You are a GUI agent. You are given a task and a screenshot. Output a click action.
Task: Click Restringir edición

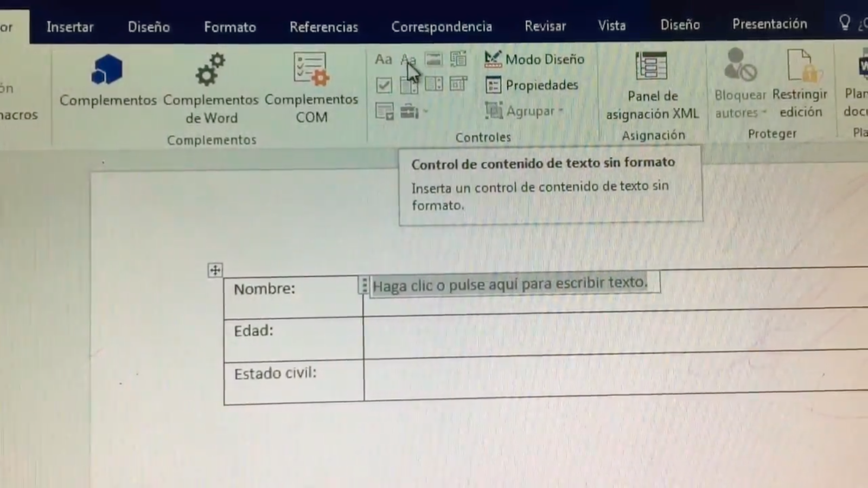point(800,87)
